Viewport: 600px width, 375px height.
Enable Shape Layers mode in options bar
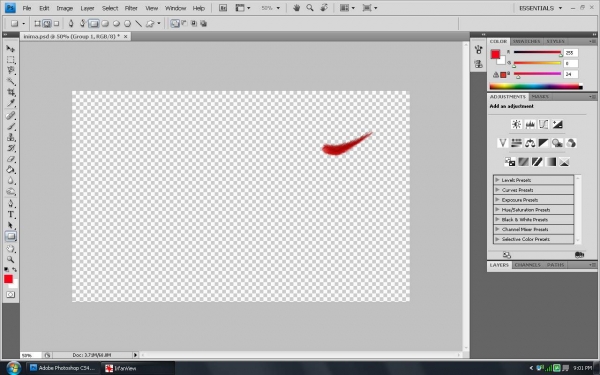[x=38, y=24]
